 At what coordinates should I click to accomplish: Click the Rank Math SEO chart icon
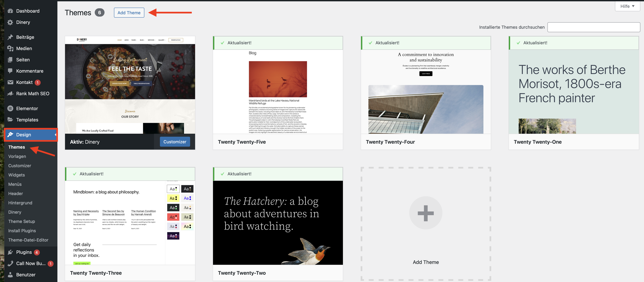click(x=10, y=94)
